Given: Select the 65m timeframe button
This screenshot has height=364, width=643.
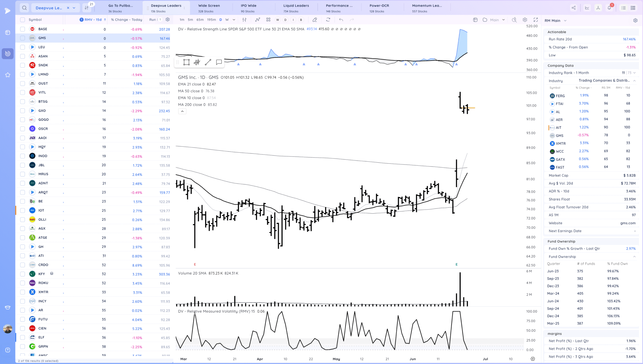Looking at the screenshot, I should (x=200, y=20).
